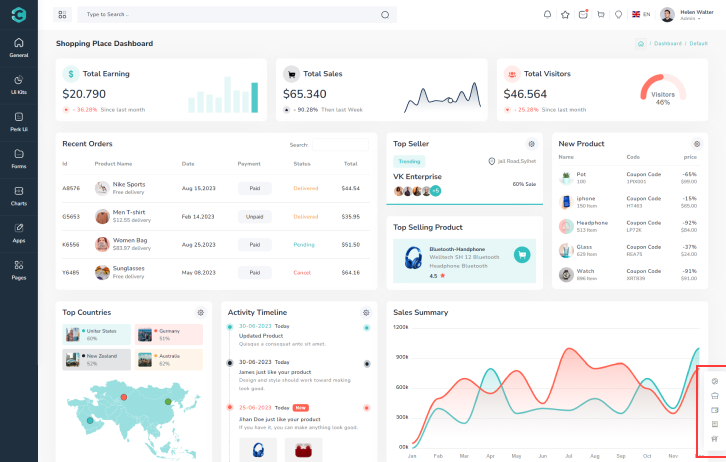Click the Visitors 46% gauge
Viewport: 726px width, 462px height.
[x=662, y=93]
